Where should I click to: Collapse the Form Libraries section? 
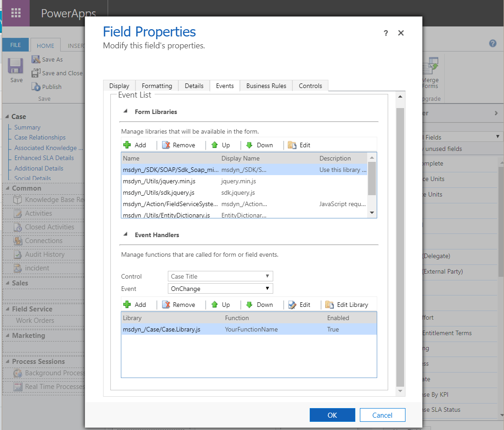click(x=126, y=111)
